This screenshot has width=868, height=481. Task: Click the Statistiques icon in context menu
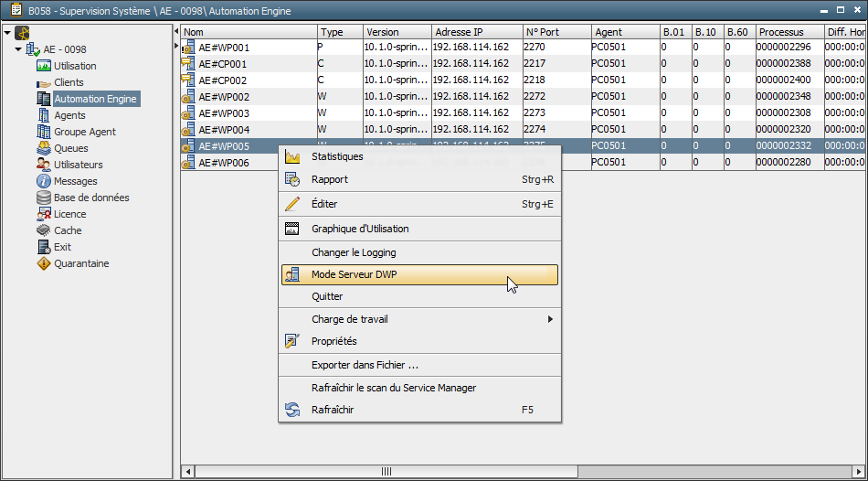point(292,156)
